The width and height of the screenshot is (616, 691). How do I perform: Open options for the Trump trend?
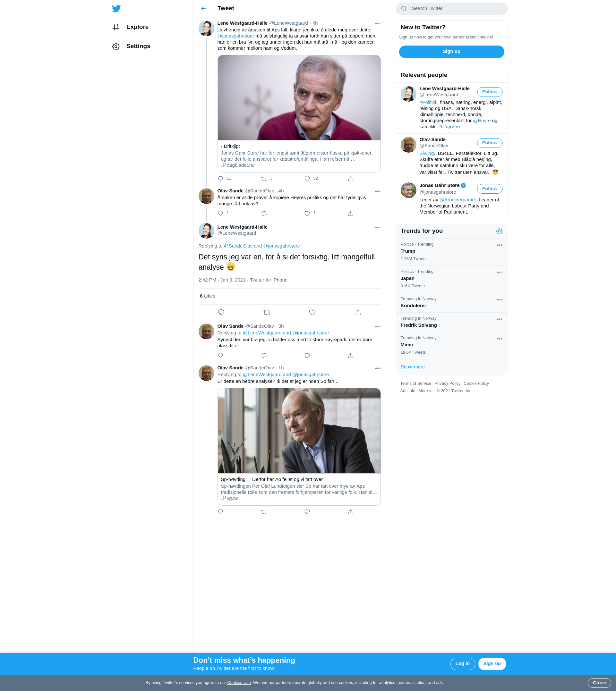pos(499,245)
